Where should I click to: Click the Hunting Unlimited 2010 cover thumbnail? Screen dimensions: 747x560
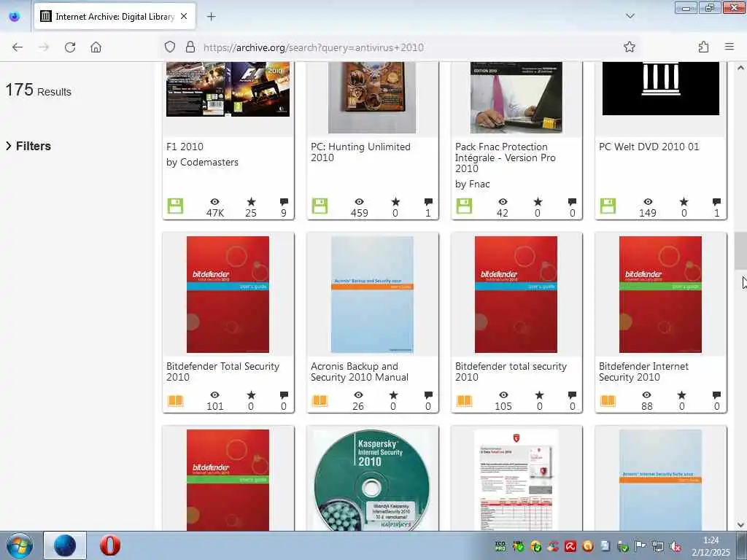pyautogui.click(x=372, y=97)
